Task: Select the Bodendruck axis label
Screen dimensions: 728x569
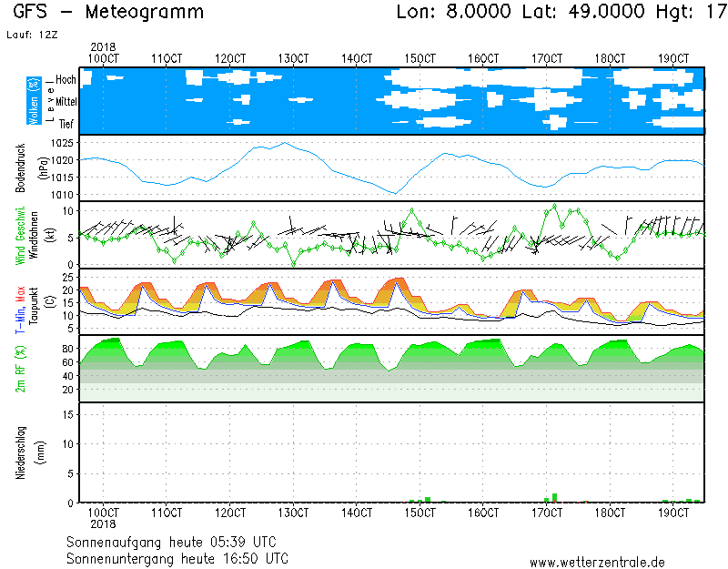Action: click(21, 168)
